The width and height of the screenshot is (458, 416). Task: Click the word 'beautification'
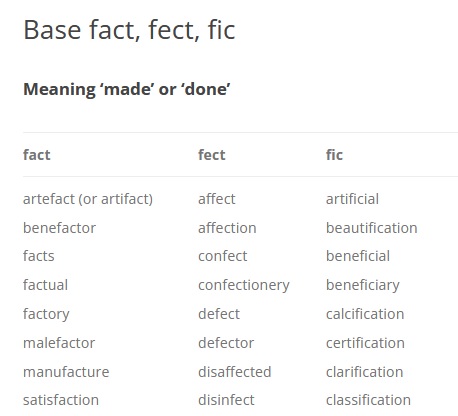pyautogui.click(x=372, y=228)
